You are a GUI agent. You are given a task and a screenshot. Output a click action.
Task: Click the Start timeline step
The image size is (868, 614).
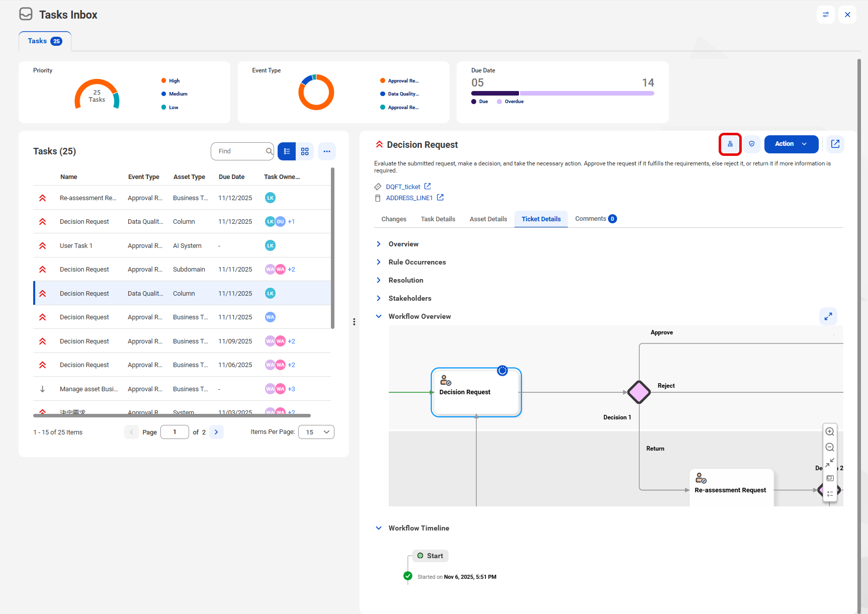[430, 556]
